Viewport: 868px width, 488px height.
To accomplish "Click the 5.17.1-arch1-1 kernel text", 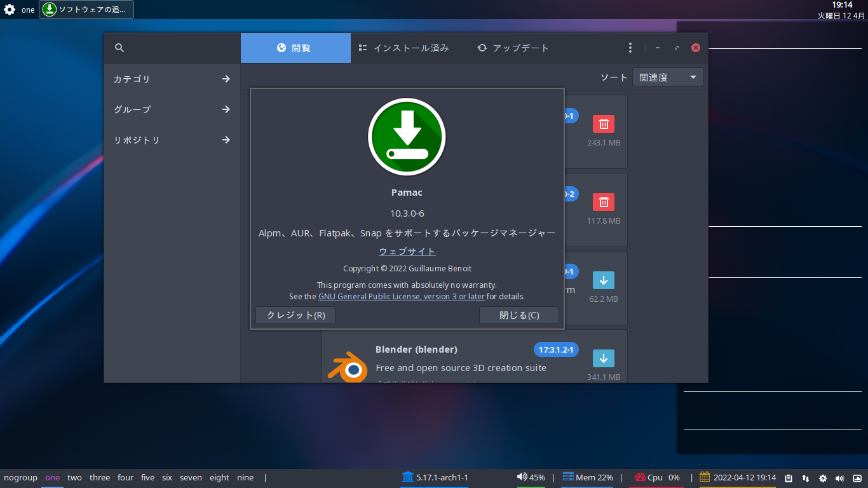I will pyautogui.click(x=442, y=478).
